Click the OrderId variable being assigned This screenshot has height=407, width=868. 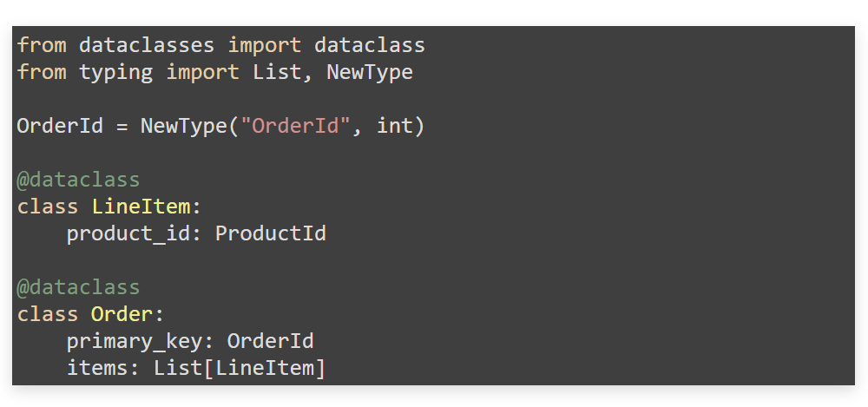pos(60,126)
